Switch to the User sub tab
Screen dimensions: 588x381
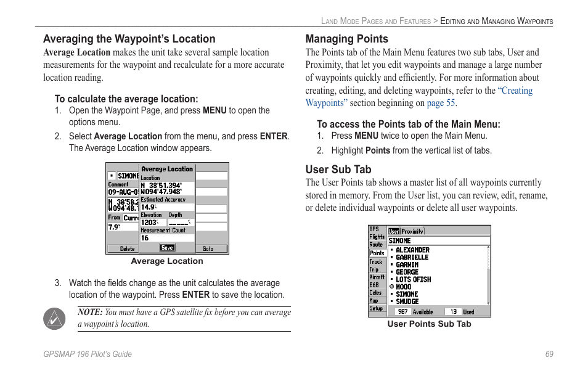(394, 231)
